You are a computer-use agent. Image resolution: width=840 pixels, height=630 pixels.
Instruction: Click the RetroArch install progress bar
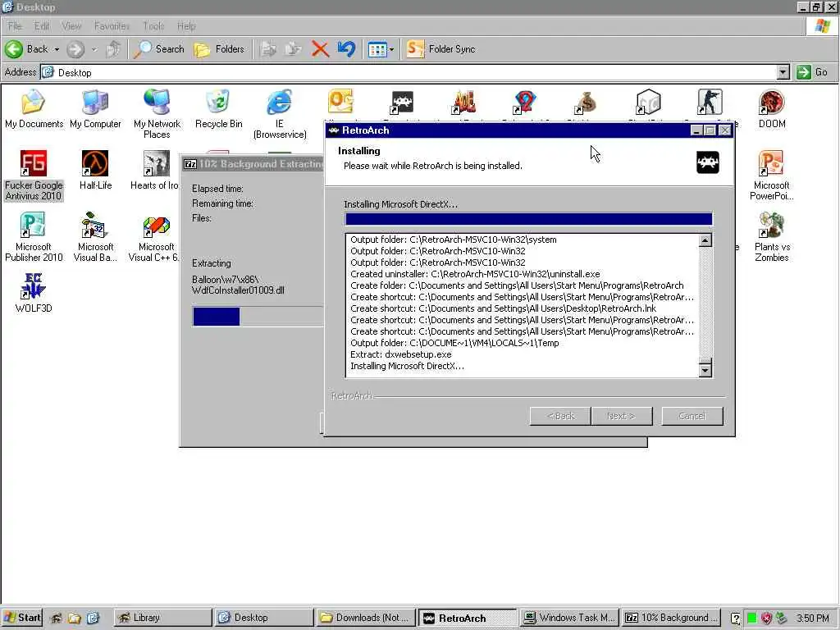pyautogui.click(x=529, y=218)
